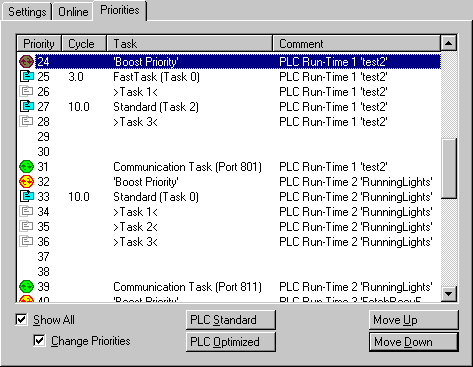Select the empty priority 38 row
Viewport: 473px width, 367px height.
click(229, 272)
